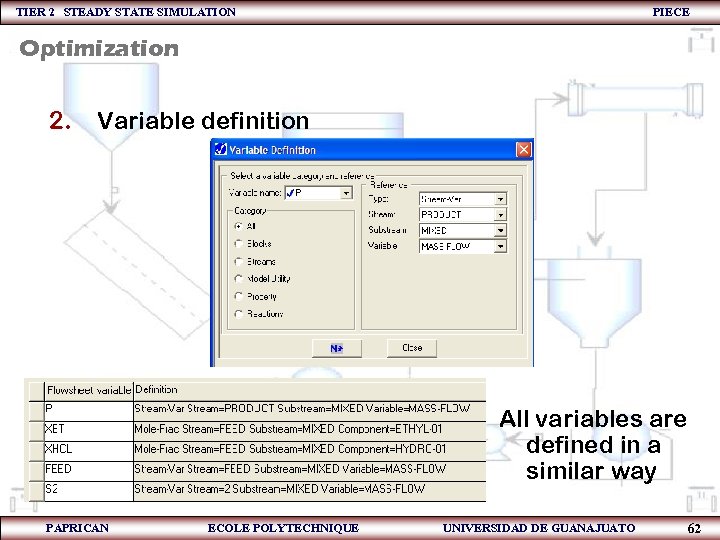Click the row selector beside variable XHCL

[36, 451]
